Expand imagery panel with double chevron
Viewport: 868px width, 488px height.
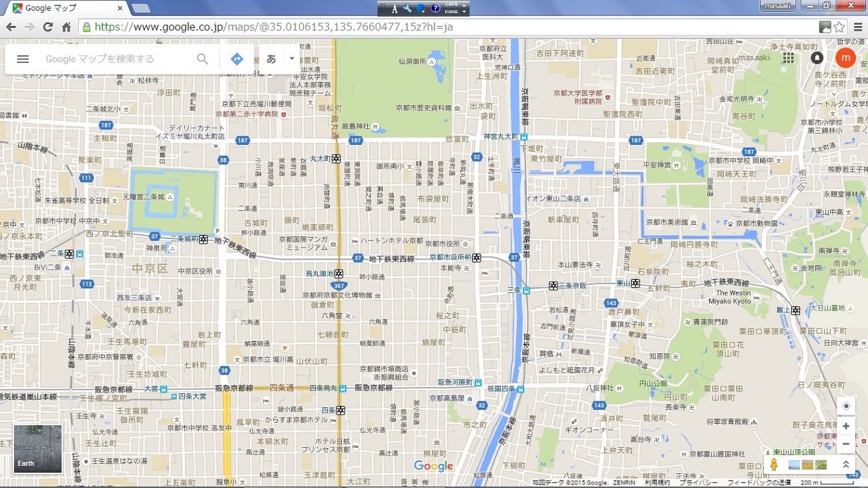[x=846, y=465]
